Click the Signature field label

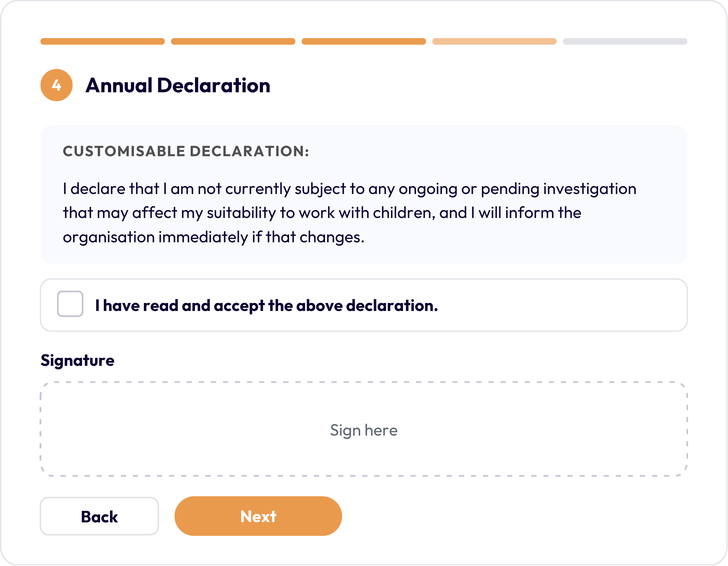pos(77,360)
